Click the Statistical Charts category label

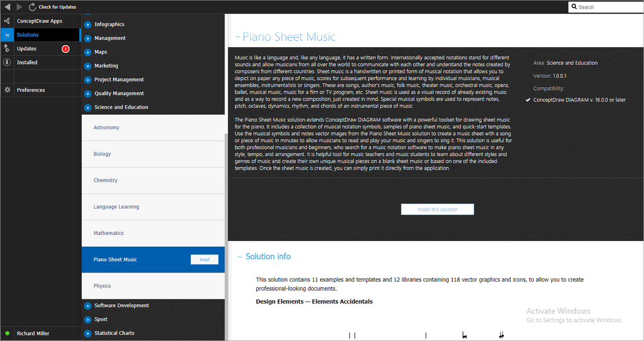click(x=114, y=333)
